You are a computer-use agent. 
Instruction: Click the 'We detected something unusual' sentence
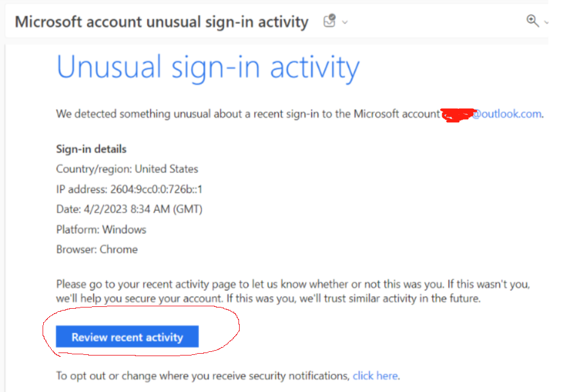tap(243, 114)
